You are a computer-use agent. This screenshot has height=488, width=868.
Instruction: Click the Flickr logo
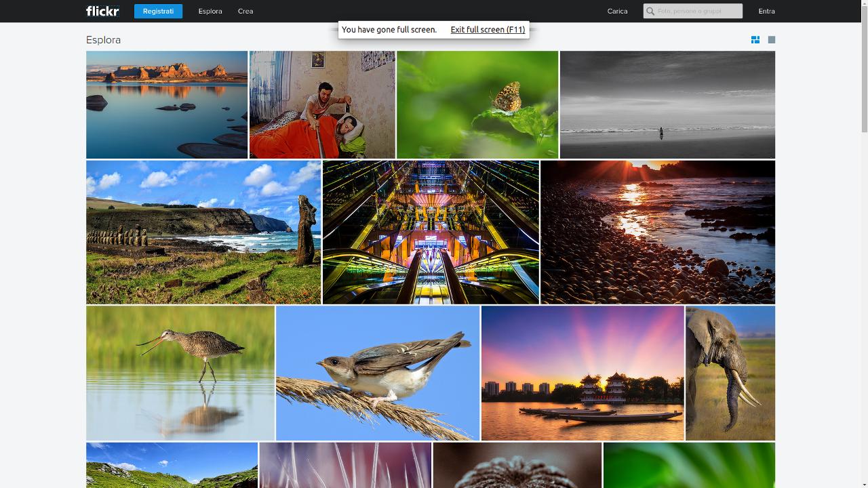(x=102, y=11)
